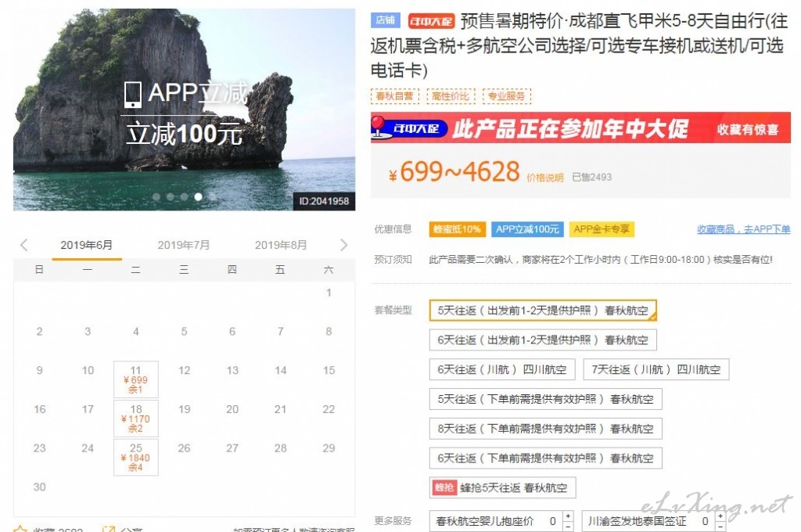The width and height of the screenshot is (801, 532).
Task: Switch to the 2019年7月 tab
Action: tap(183, 246)
